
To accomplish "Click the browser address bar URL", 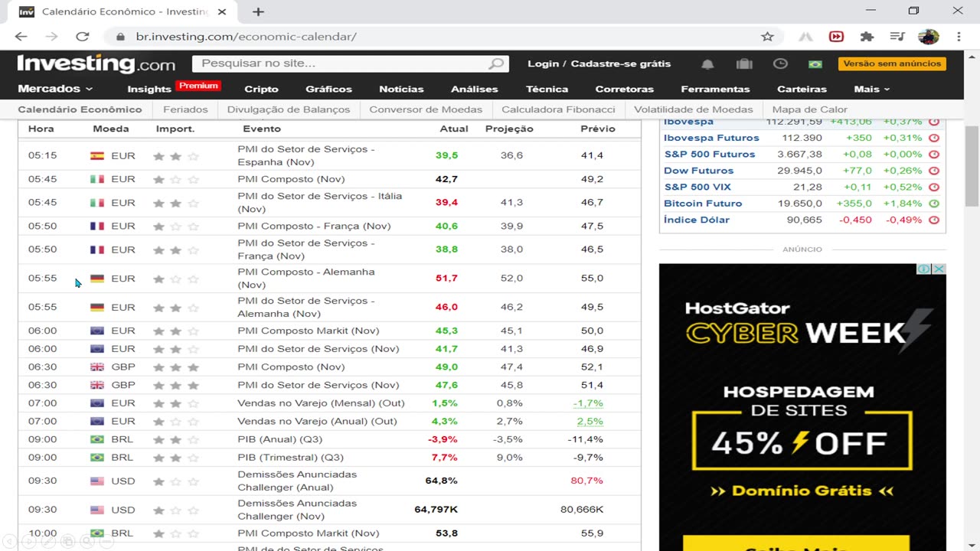I will coord(246,37).
